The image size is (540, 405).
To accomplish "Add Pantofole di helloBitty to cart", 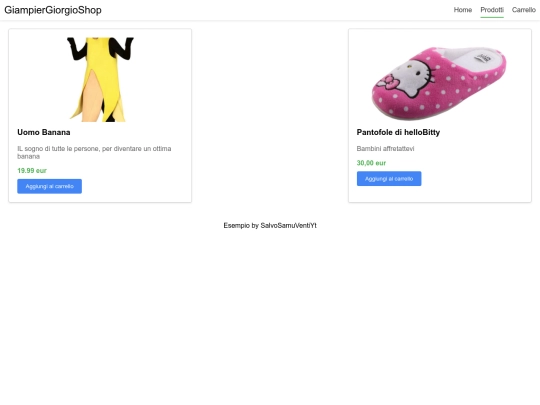I will tap(389, 179).
